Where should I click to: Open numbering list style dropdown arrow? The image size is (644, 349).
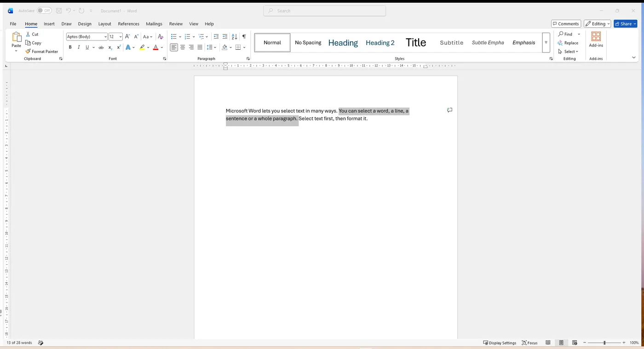point(194,36)
